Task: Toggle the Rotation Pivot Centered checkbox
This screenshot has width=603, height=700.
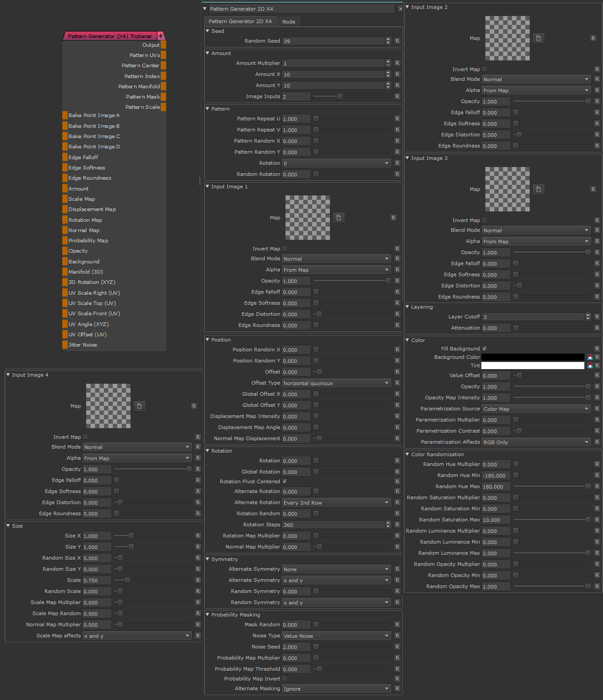Action: (285, 481)
